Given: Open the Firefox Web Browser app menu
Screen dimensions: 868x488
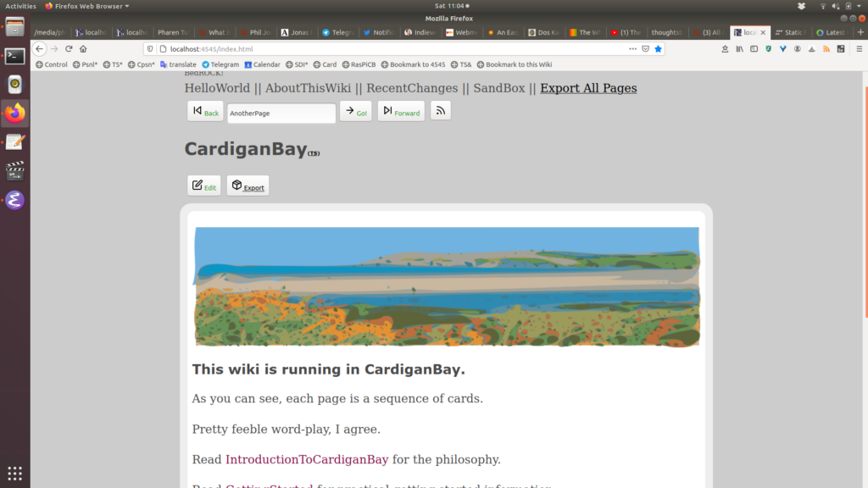Looking at the screenshot, I should pos(87,6).
